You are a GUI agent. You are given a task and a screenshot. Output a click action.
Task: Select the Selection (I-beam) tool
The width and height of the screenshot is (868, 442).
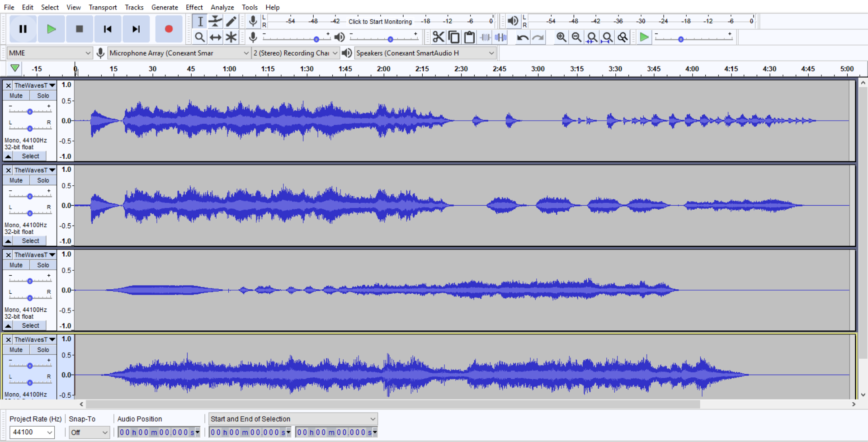point(200,21)
